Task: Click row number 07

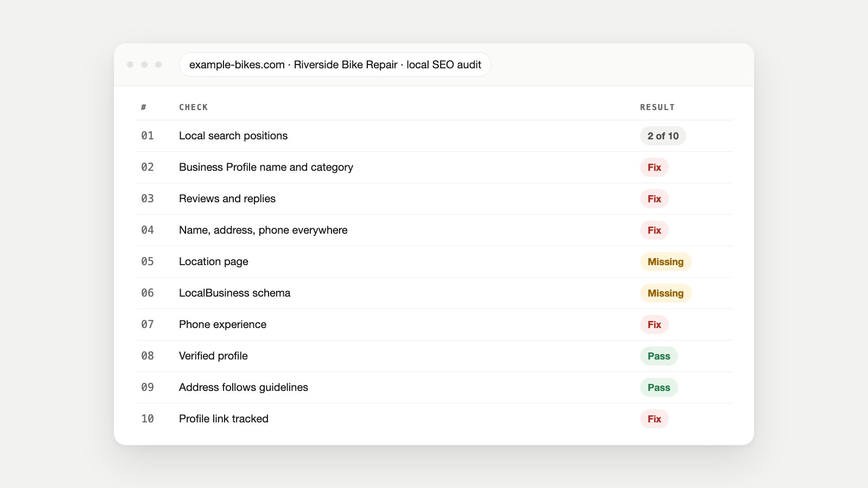Action: (148, 324)
